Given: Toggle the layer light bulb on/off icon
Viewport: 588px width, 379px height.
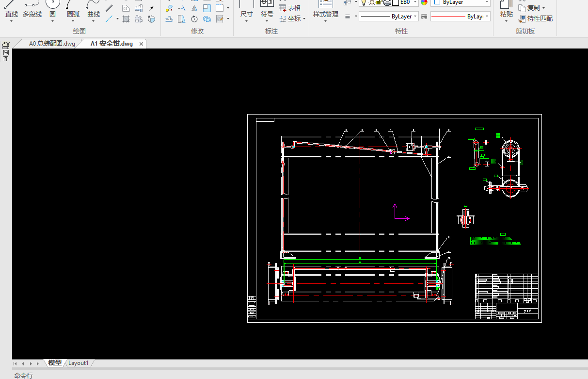Looking at the screenshot, I should point(364,2).
